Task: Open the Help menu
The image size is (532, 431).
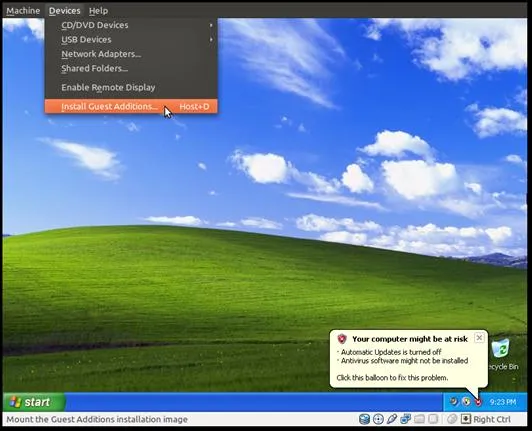Action: pos(98,11)
